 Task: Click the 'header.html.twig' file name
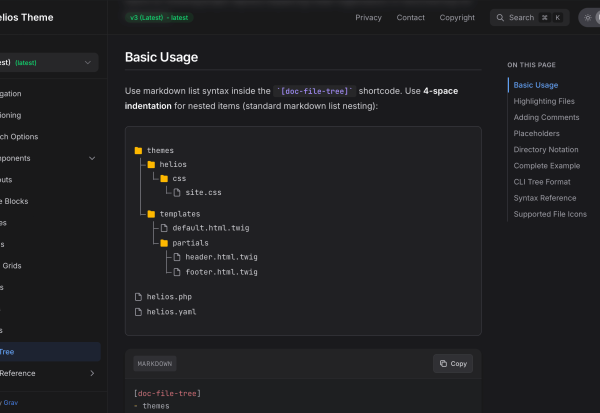(221, 257)
